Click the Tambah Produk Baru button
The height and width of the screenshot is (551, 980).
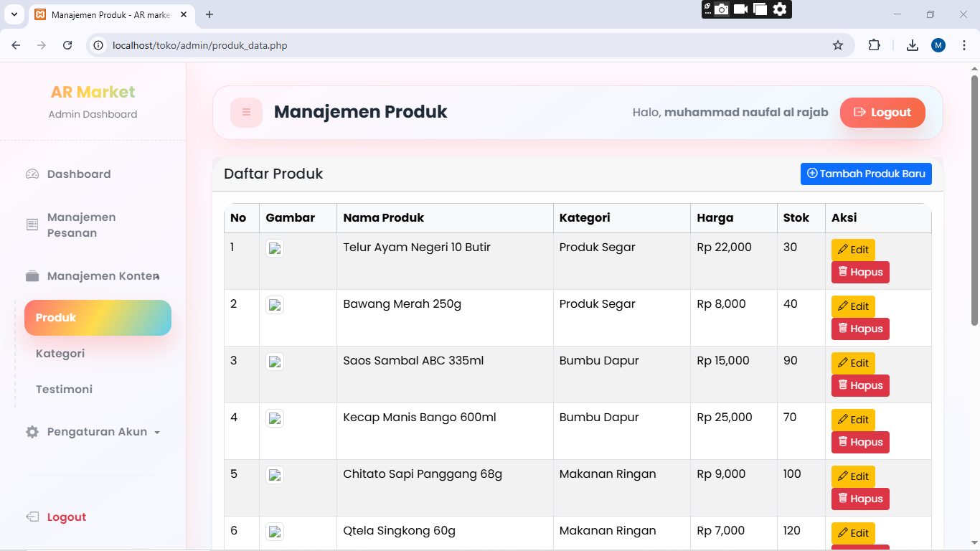865,174
